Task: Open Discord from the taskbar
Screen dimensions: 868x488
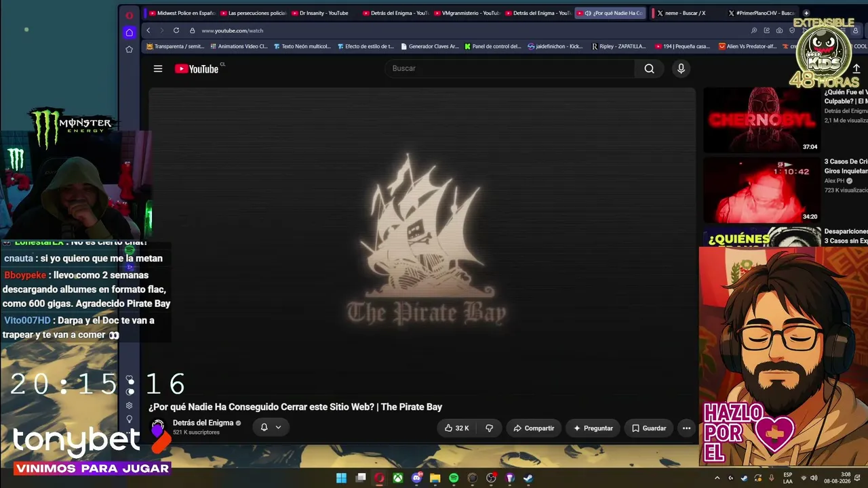Action: 417,478
